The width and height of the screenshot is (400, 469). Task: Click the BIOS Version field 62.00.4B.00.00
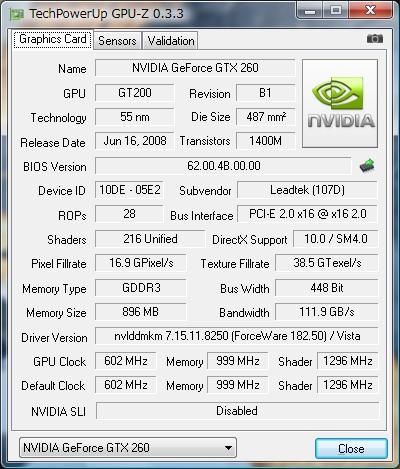223,166
